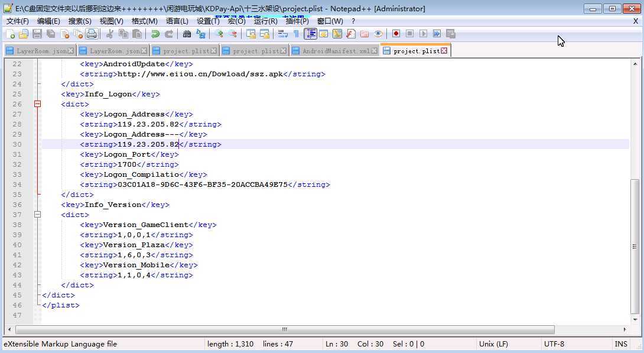Switch to the AndroidManifest.xml tab
644x353 pixels.
tap(336, 51)
